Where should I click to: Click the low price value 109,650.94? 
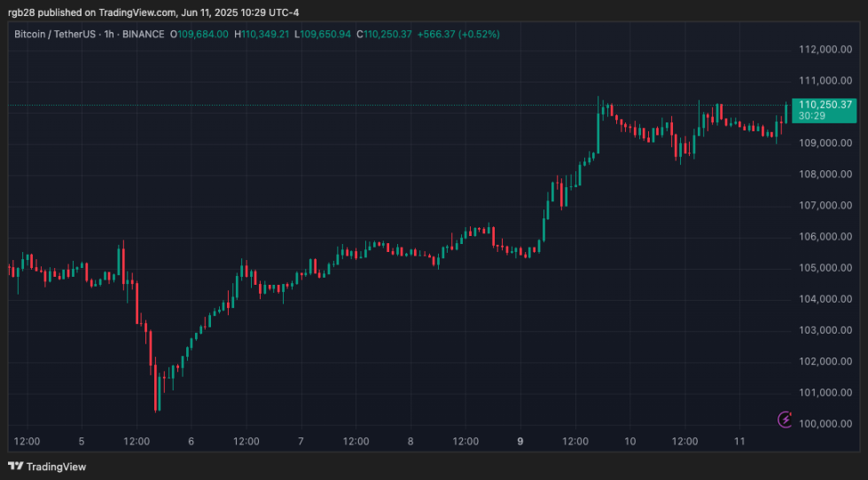click(x=328, y=34)
